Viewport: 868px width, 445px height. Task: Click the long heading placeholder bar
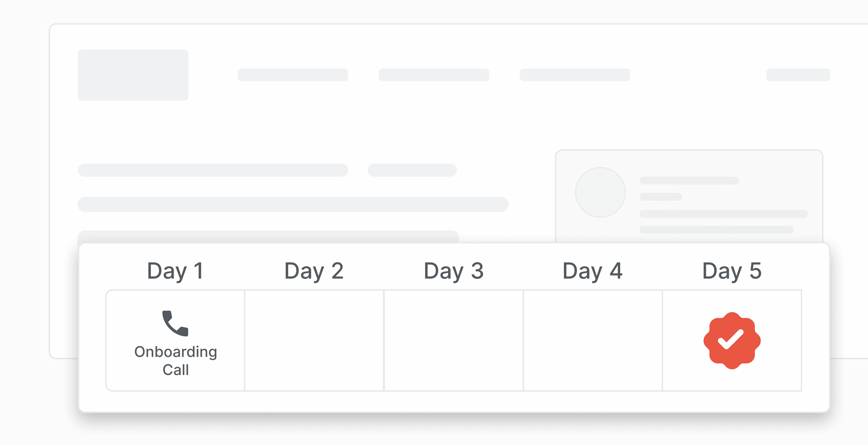tap(213, 170)
